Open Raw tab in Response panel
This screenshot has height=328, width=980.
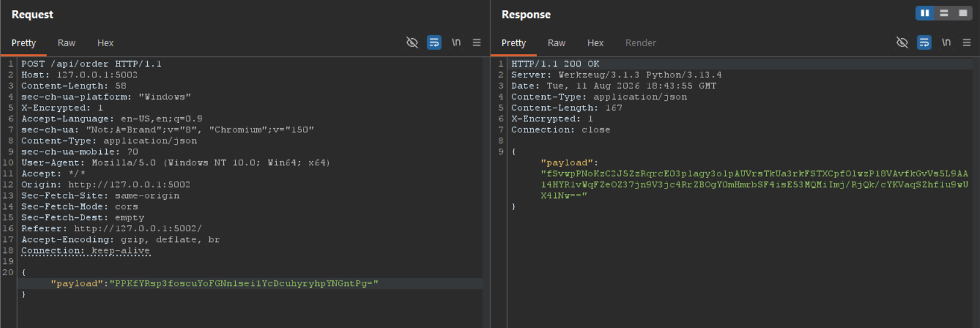click(x=556, y=43)
